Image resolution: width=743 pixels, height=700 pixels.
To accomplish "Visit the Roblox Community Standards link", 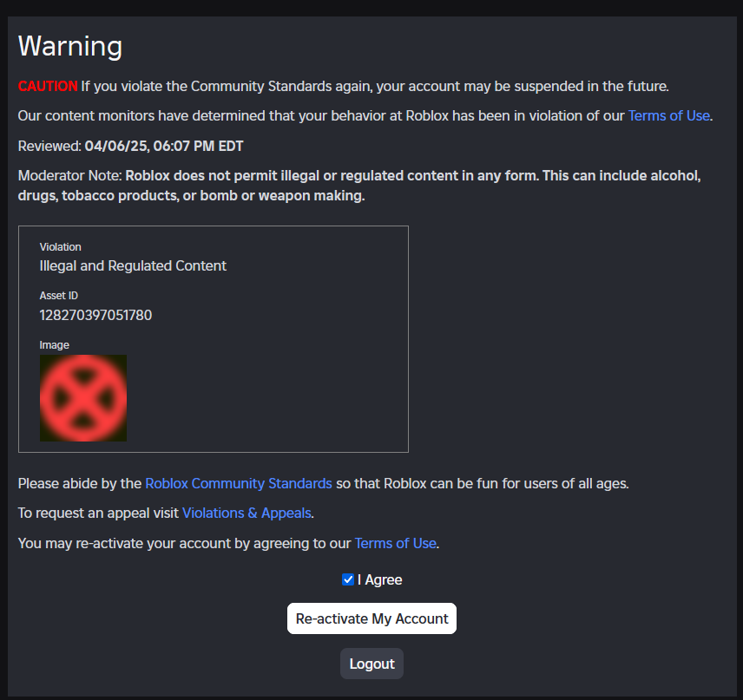I will point(238,483).
